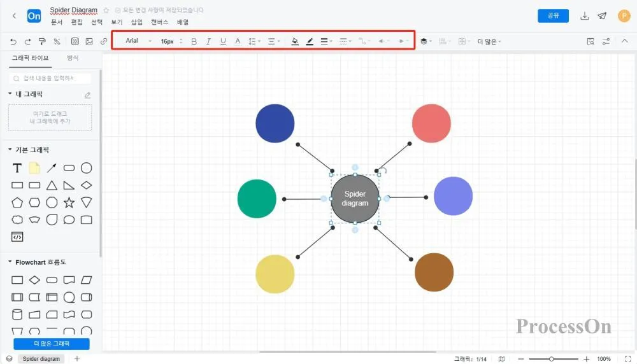Open the '선택' menu
Viewport: 637px width, 364px height.
click(97, 22)
